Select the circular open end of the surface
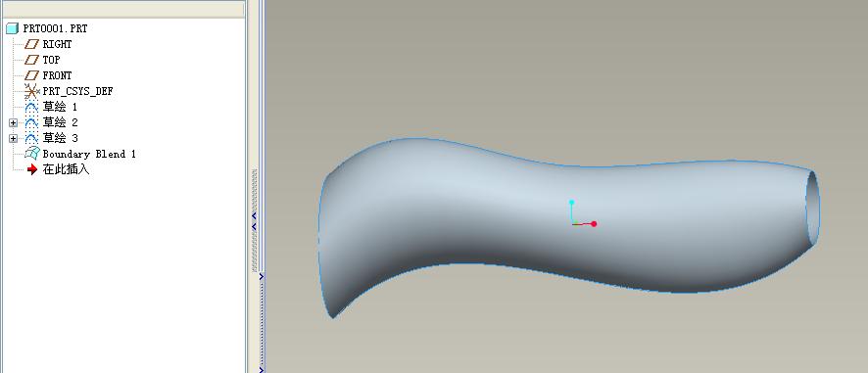868x373 pixels. pos(812,209)
